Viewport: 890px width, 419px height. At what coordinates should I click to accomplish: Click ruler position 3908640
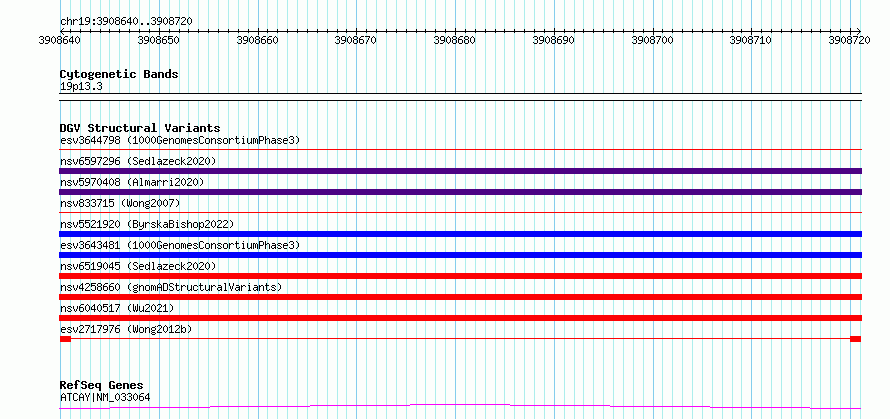pyautogui.click(x=60, y=41)
